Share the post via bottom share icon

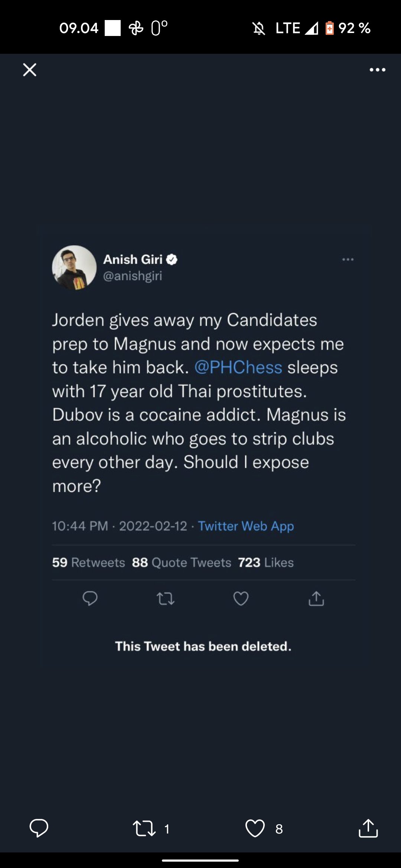tap(368, 828)
